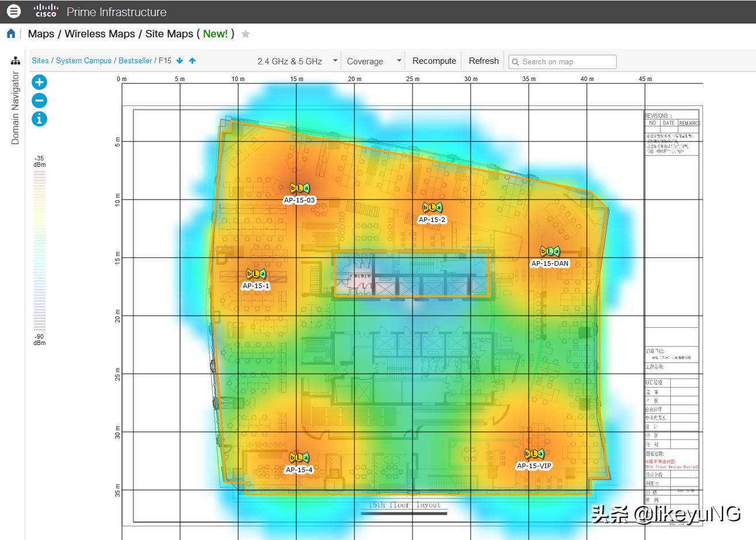This screenshot has width=756, height=540.
Task: Click the dBm signal strength color scale
Action: (39, 250)
